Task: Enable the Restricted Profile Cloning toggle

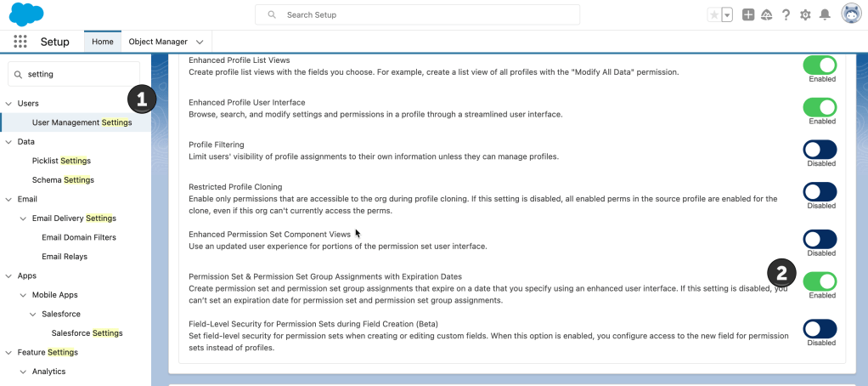Action: pos(820,191)
